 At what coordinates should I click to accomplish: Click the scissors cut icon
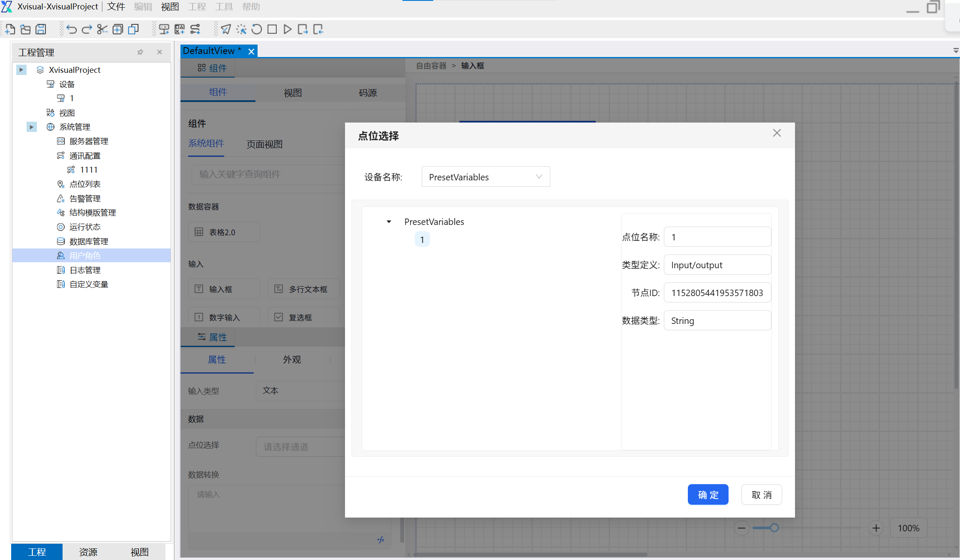[x=102, y=29]
